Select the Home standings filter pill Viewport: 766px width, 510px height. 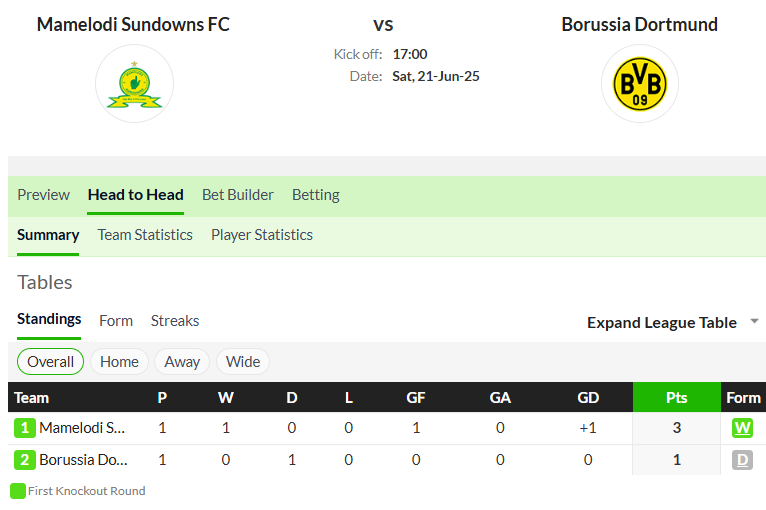pos(119,361)
